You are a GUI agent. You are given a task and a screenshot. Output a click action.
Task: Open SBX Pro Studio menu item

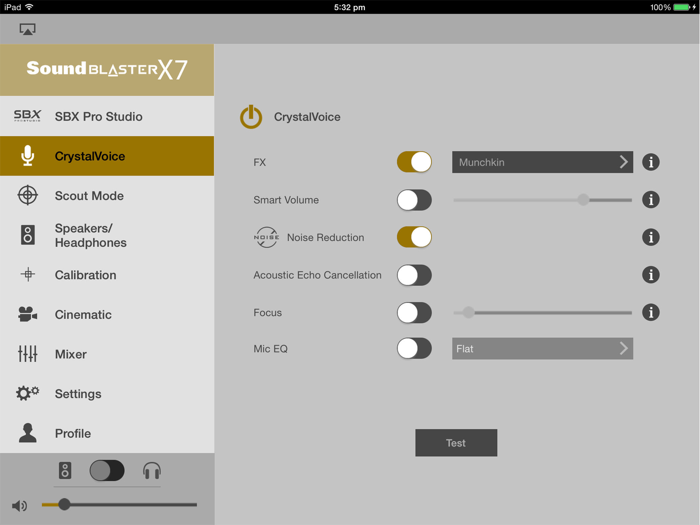pyautogui.click(x=107, y=116)
